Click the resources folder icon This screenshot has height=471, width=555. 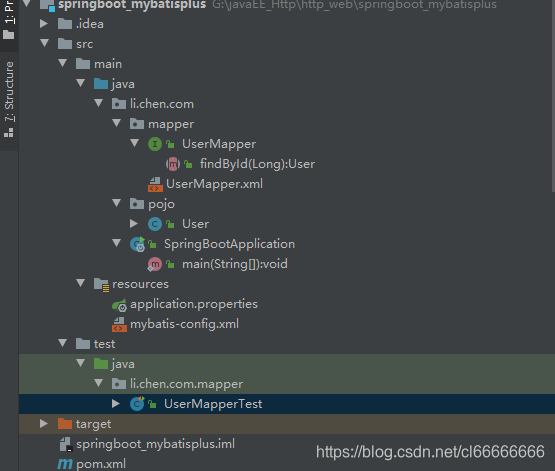pyautogui.click(x=102, y=285)
